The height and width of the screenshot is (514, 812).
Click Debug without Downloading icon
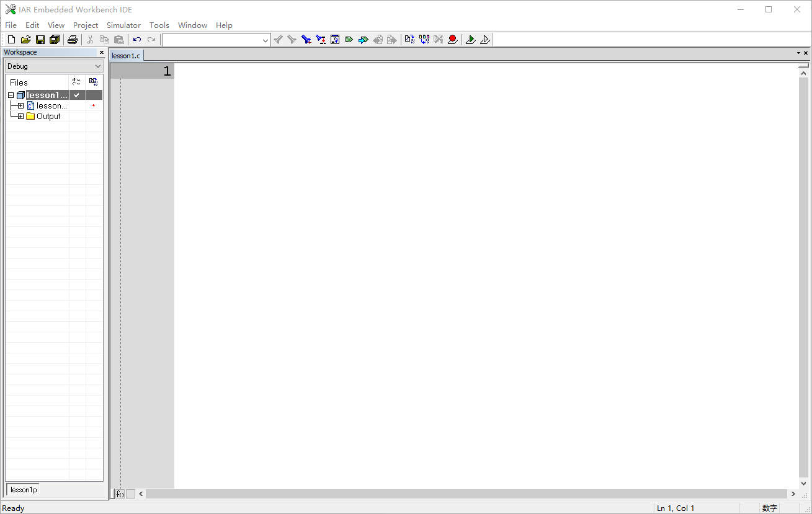485,40
